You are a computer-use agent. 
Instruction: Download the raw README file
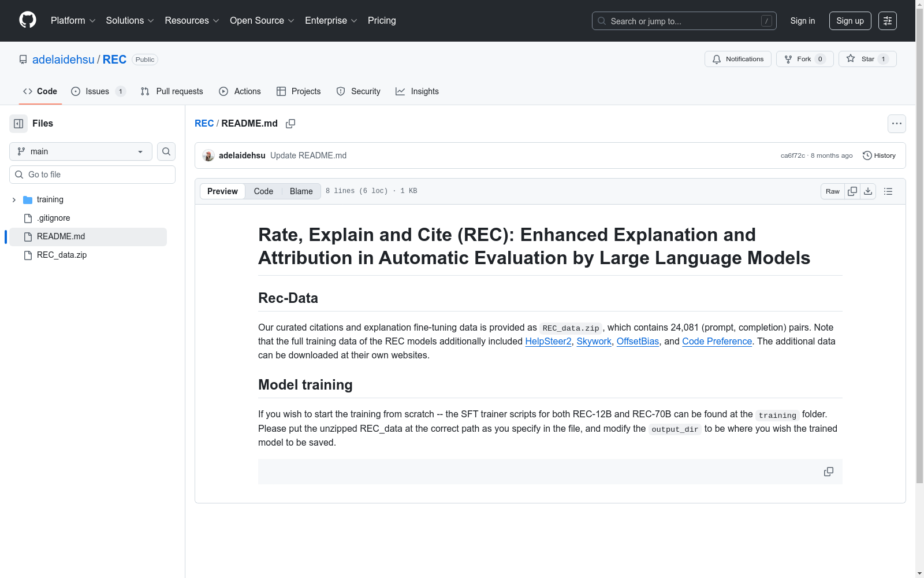pos(868,191)
